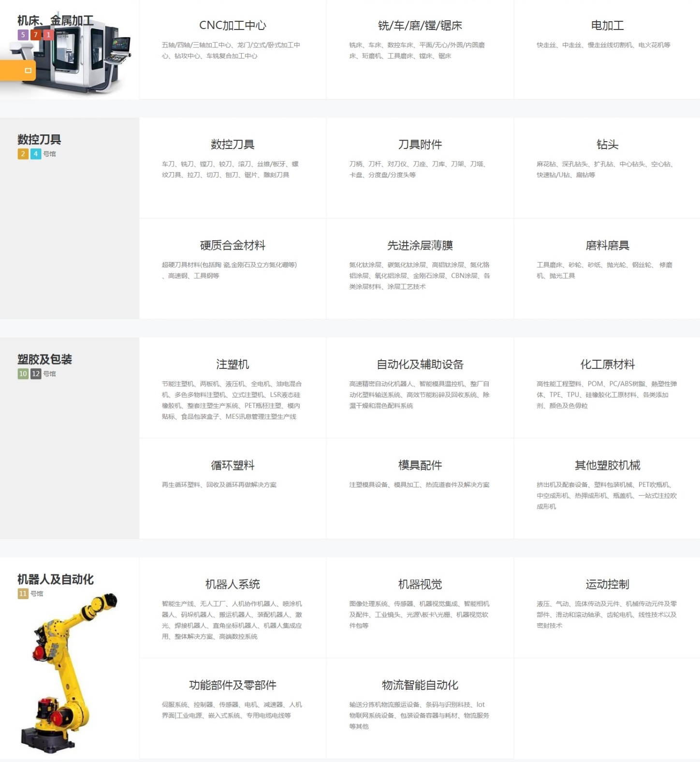Screen dimensions: 700x762
Task: Click the orange side tab square icon
Action: pos(28,71)
